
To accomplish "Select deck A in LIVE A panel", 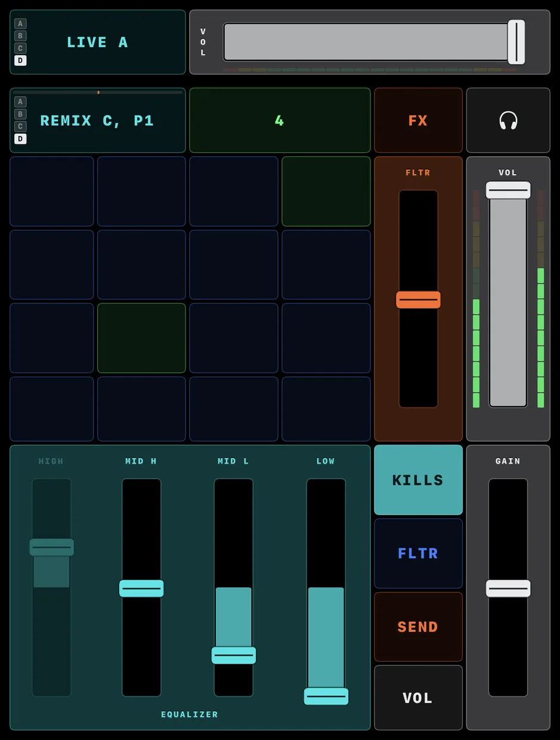I will click(x=20, y=24).
